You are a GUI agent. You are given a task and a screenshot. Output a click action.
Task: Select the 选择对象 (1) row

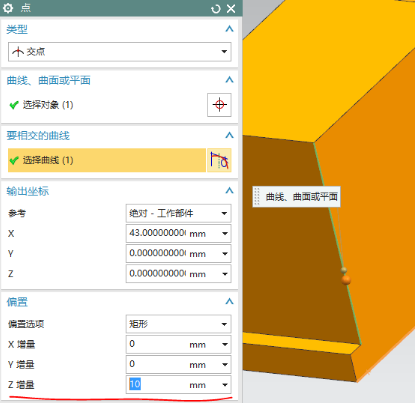coord(106,105)
